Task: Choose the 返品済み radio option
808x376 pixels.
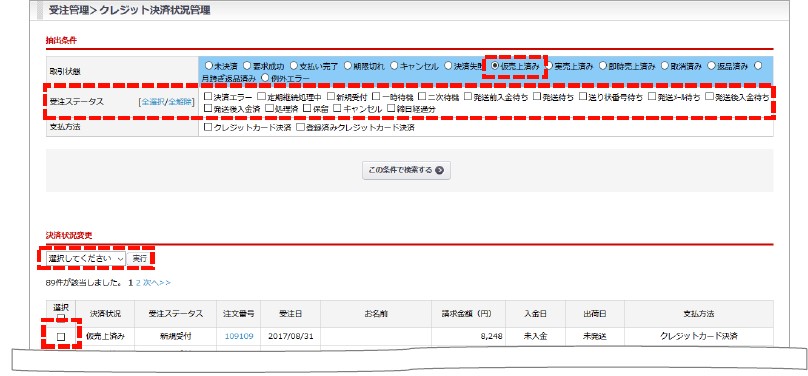Action: [712, 66]
